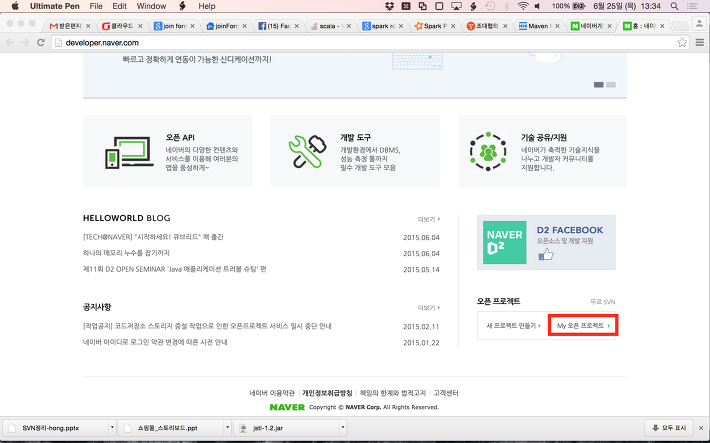The height and width of the screenshot is (443, 710).
Task: Click 더보기 next to HELLOWORLD BLOG
Action: pyautogui.click(x=428, y=219)
